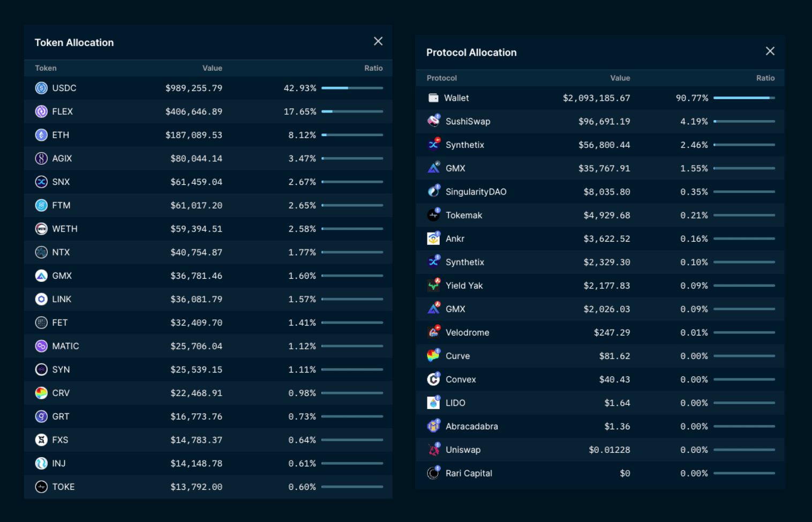Click the ETH token icon
Screen dimensions: 812x522
[x=41, y=135]
